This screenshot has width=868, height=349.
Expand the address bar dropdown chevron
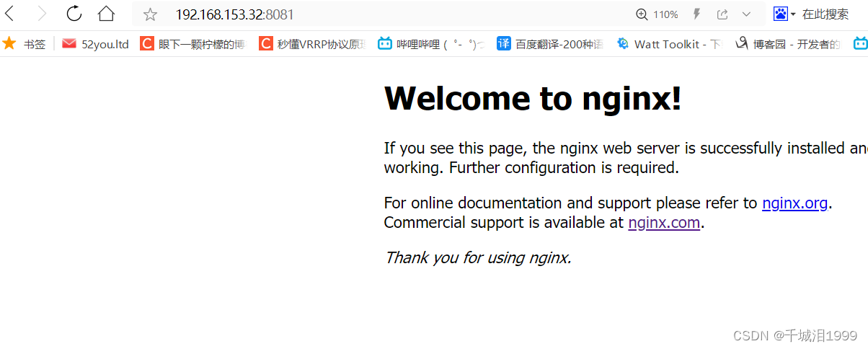746,14
